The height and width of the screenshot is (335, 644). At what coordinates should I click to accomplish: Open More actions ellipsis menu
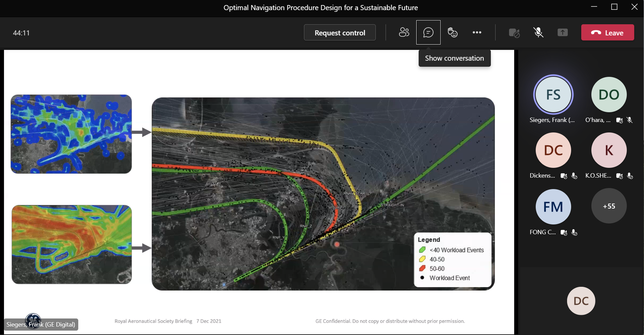[x=477, y=32]
